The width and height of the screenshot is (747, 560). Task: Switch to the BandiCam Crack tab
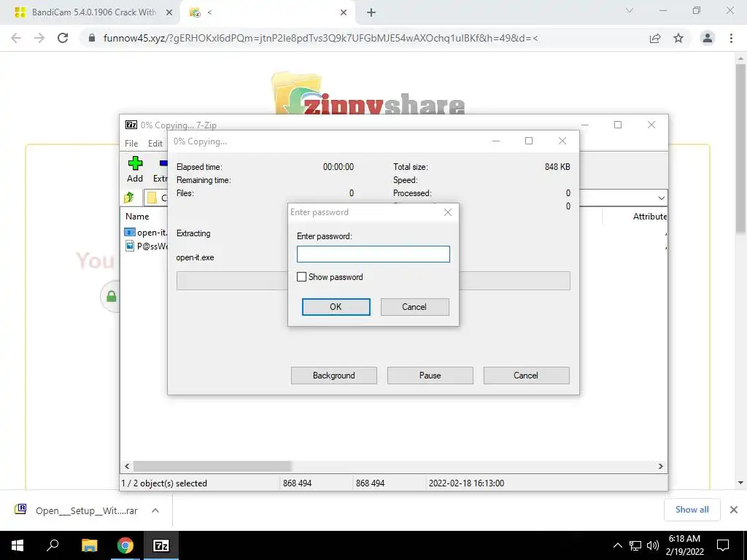click(90, 12)
